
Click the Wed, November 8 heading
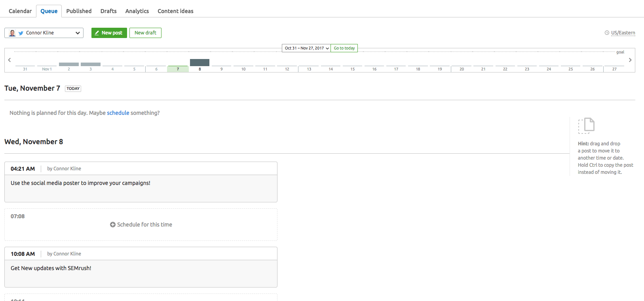pos(34,142)
